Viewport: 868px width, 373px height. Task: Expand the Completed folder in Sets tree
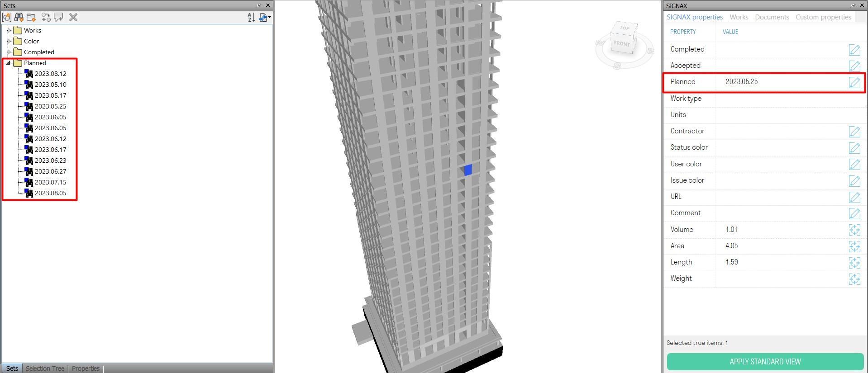pos(9,52)
